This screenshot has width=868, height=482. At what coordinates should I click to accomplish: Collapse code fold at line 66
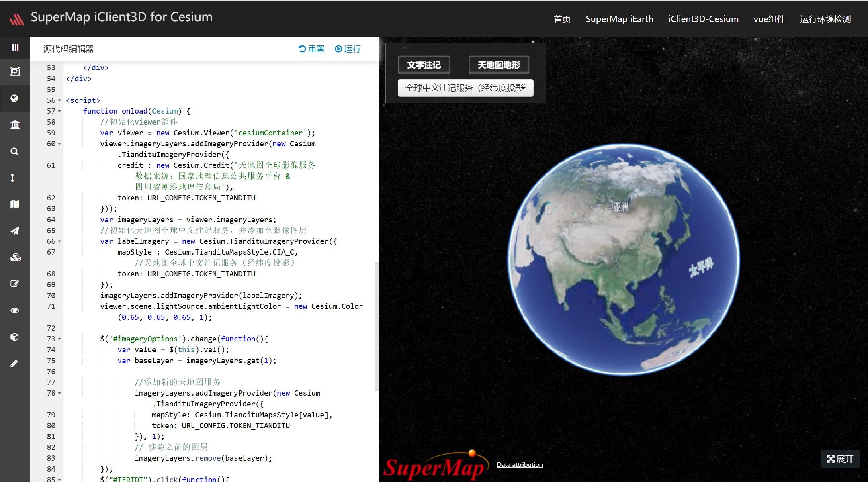coord(59,241)
